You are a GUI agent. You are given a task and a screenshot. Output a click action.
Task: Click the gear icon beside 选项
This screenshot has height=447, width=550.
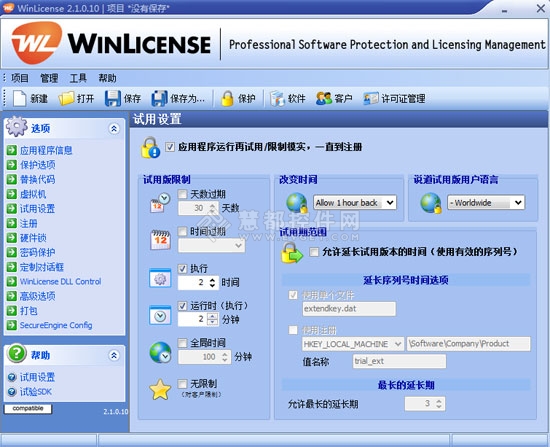tap(16, 126)
